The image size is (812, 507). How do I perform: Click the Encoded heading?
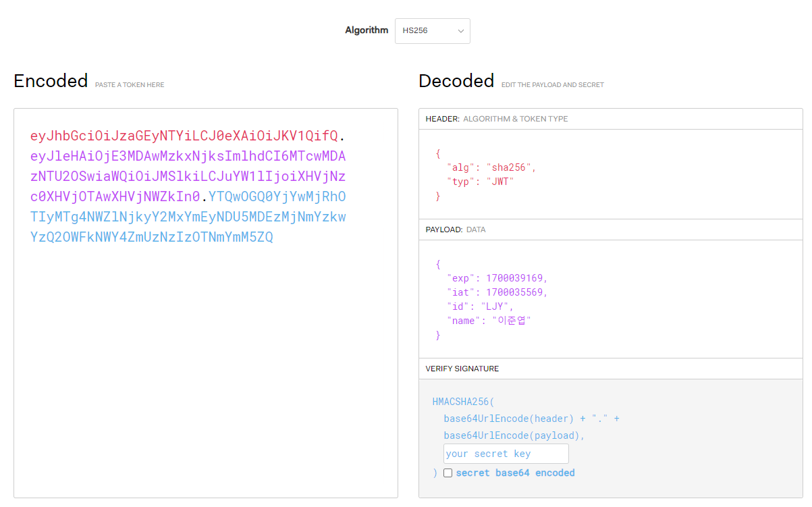point(51,81)
